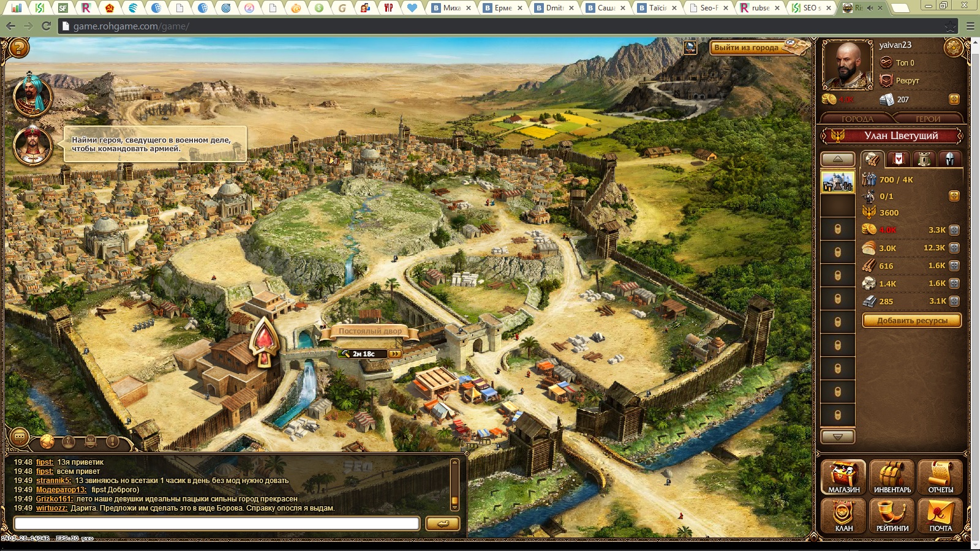Open the КЛАН clan menu

(x=844, y=515)
